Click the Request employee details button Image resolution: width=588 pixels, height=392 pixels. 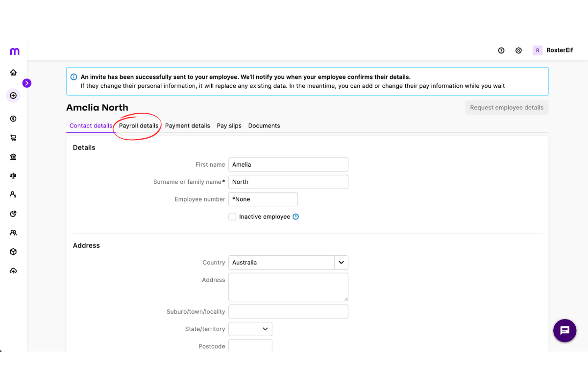coord(506,107)
